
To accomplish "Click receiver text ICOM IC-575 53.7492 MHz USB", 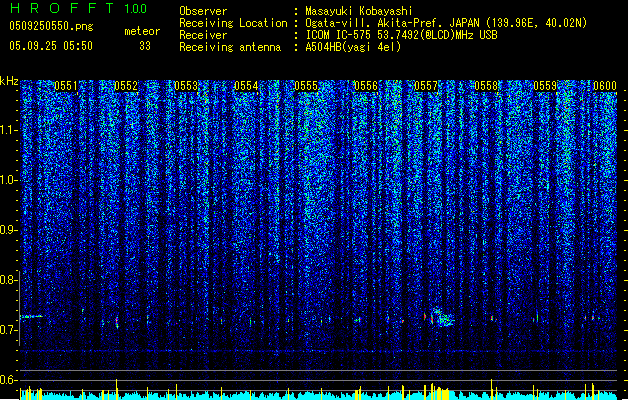I will click(x=401, y=35).
